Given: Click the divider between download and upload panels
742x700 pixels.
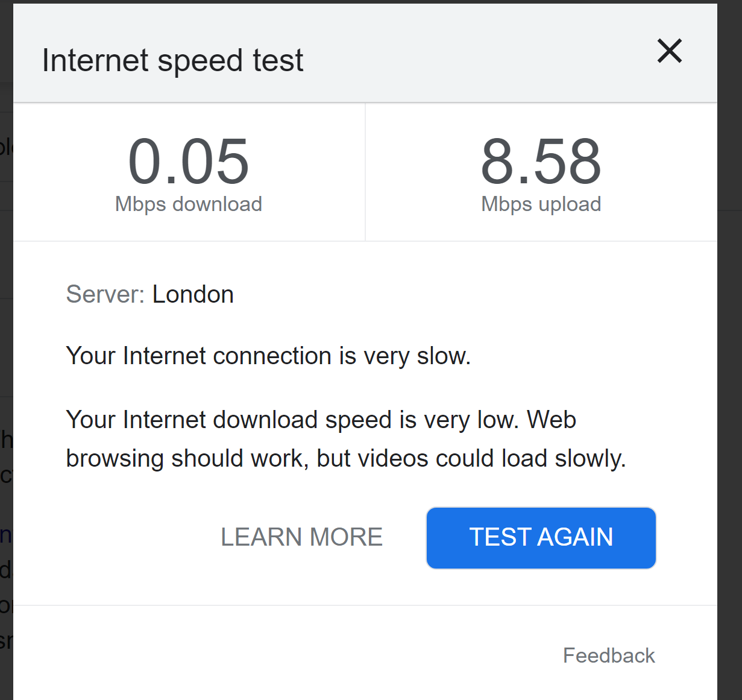Looking at the screenshot, I should coord(366,172).
